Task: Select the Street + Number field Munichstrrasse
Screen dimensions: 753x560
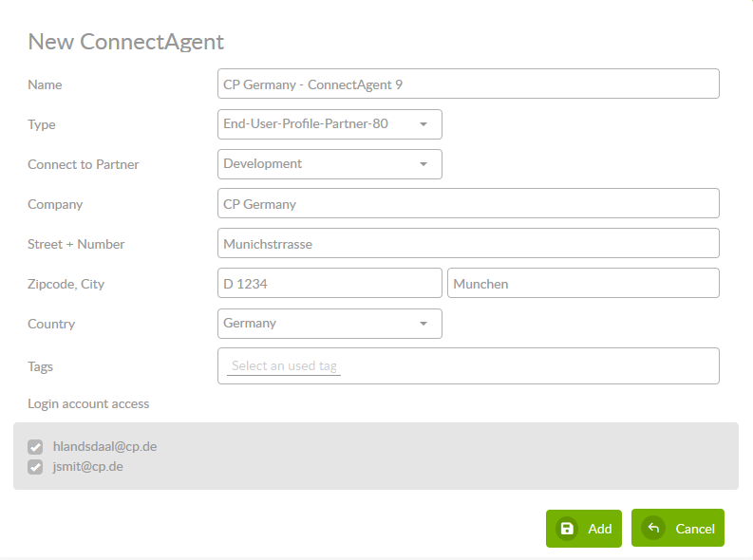Action: pyautogui.click(x=468, y=244)
